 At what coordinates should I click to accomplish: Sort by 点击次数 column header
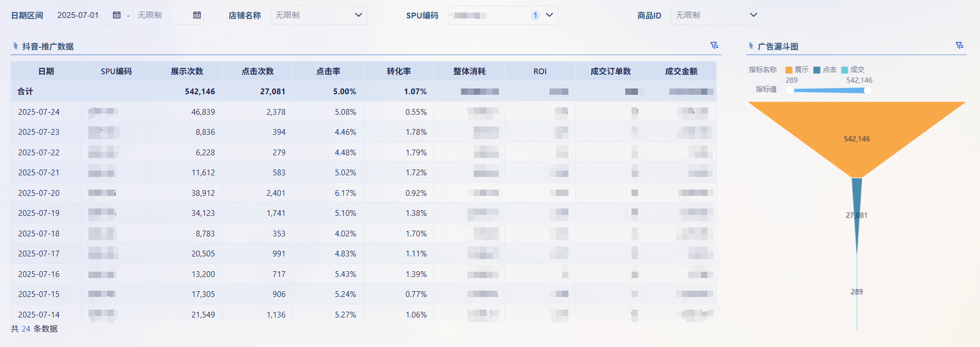pos(257,71)
